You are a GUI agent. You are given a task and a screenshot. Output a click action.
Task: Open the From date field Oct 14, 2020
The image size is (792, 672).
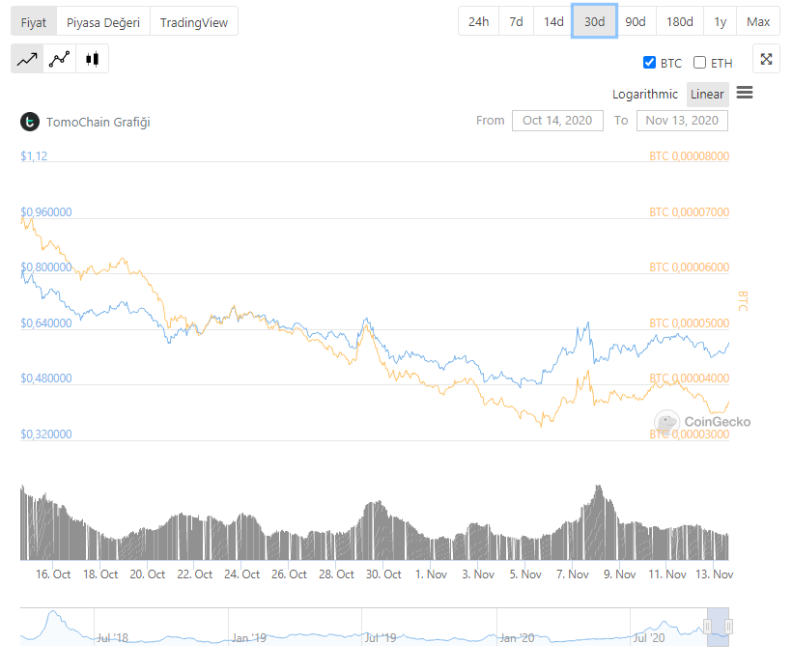tap(557, 121)
